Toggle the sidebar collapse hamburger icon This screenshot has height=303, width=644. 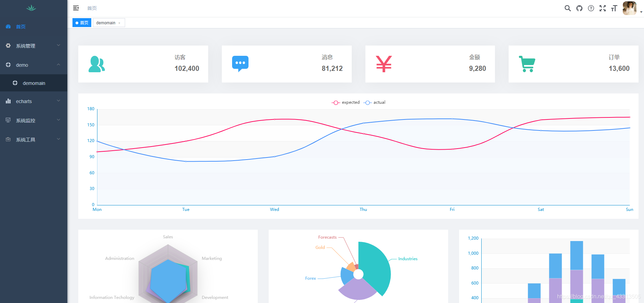(76, 8)
